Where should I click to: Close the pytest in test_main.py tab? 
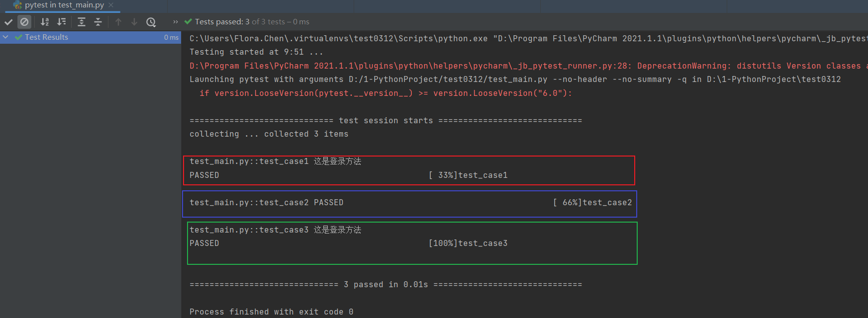coord(111,5)
